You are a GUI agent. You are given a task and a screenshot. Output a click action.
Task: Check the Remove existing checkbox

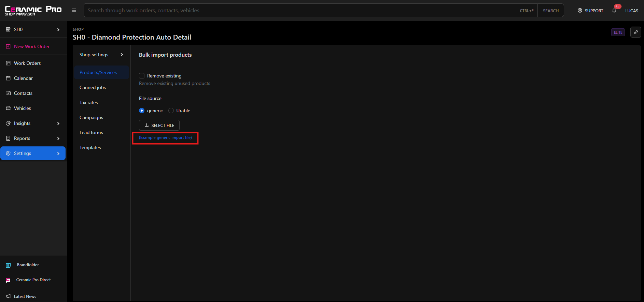pos(142,76)
